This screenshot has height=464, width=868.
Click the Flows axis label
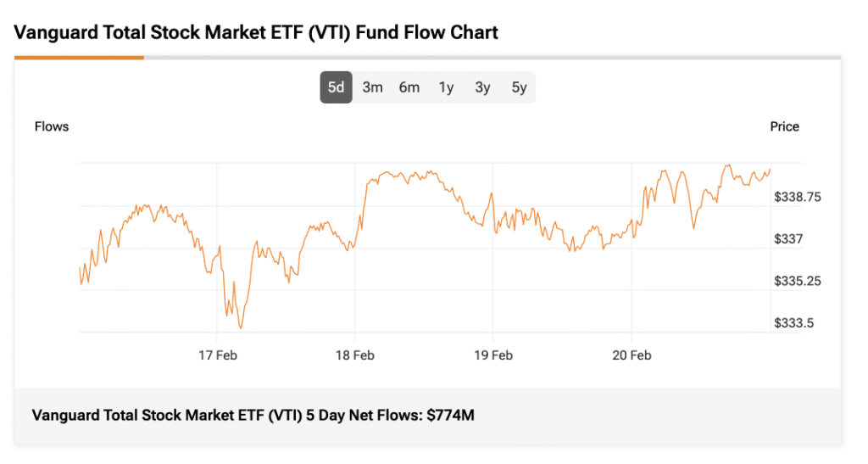pos(52,126)
